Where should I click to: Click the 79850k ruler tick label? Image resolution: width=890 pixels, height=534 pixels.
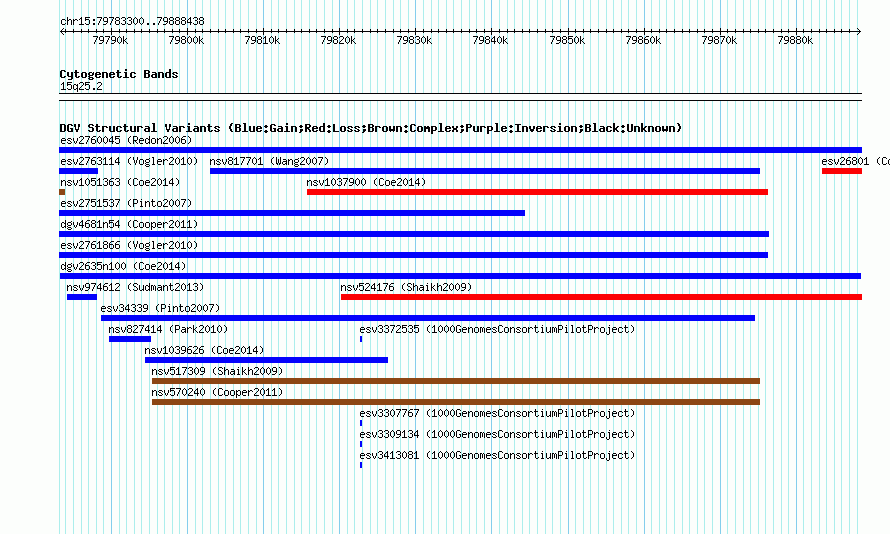pyautogui.click(x=567, y=40)
